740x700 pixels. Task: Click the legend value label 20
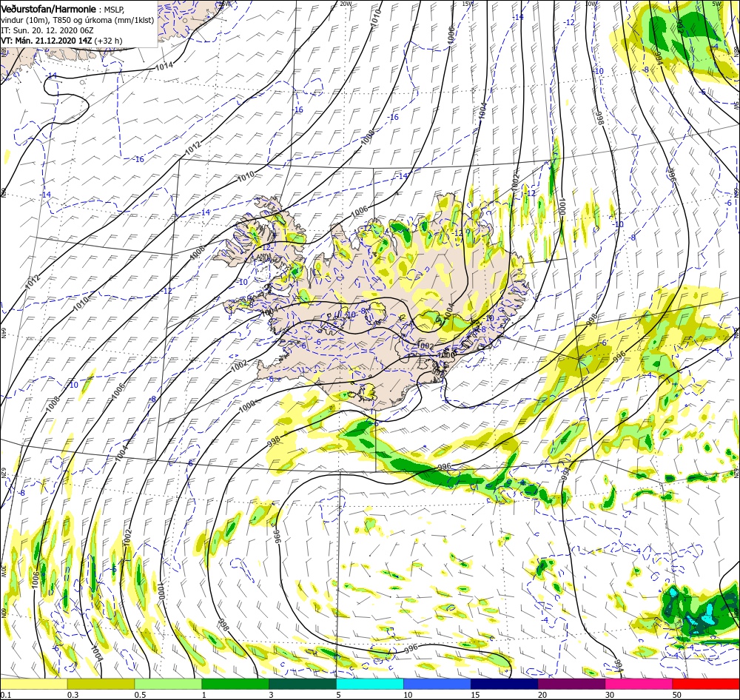(x=542, y=694)
